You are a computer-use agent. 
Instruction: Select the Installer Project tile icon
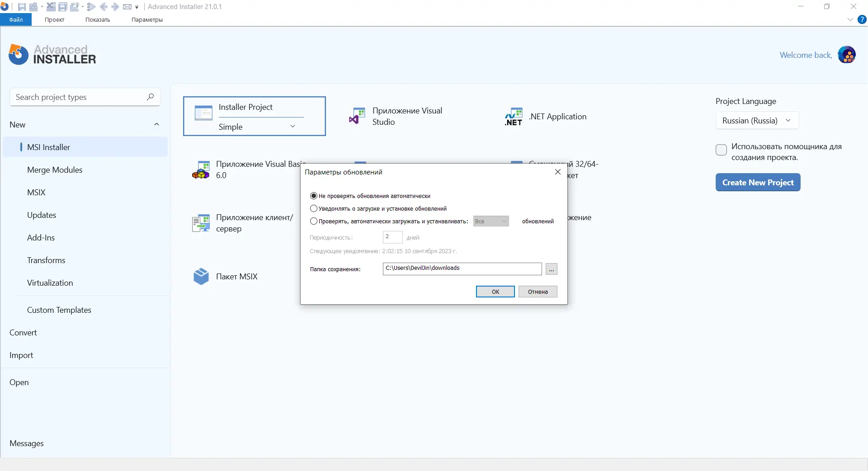[203, 113]
